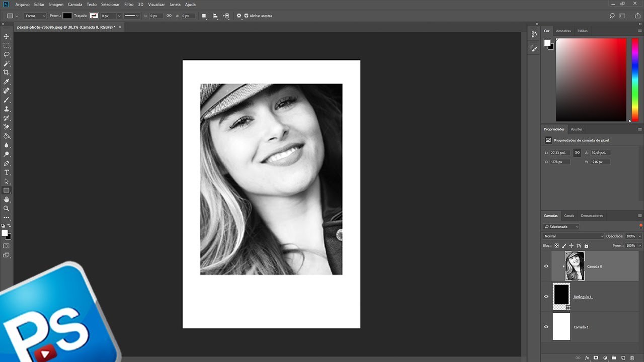
Task: Switch to the Amostras tab
Action: pyautogui.click(x=563, y=31)
